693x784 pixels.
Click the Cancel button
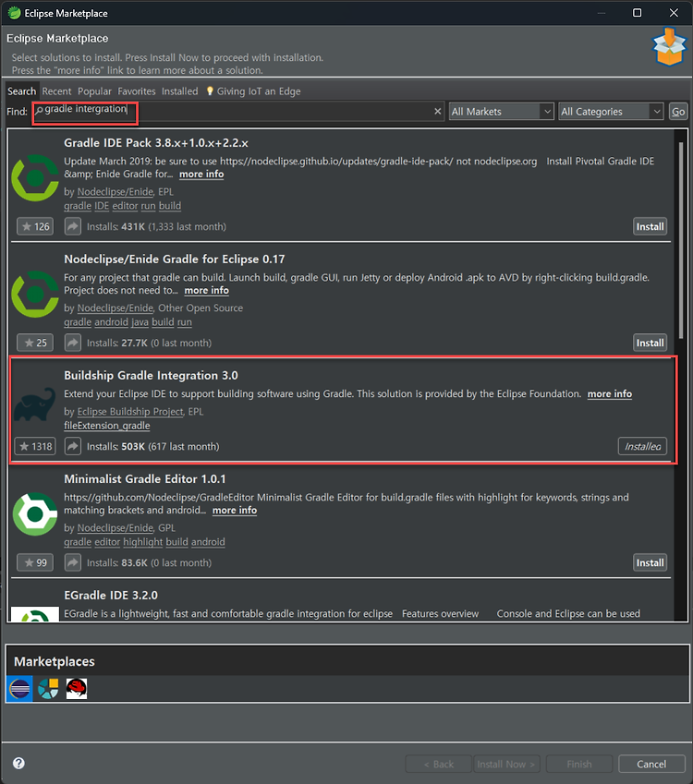(x=651, y=764)
